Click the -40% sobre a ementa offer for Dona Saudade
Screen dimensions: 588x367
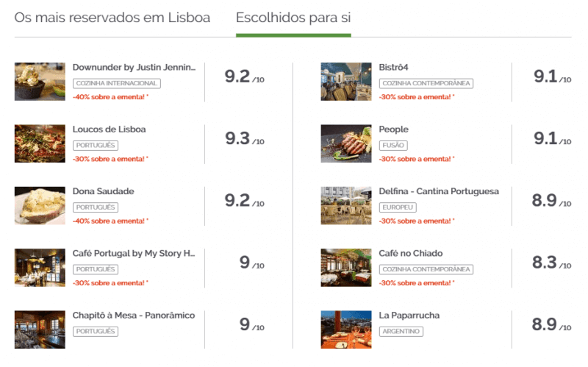tap(111, 221)
